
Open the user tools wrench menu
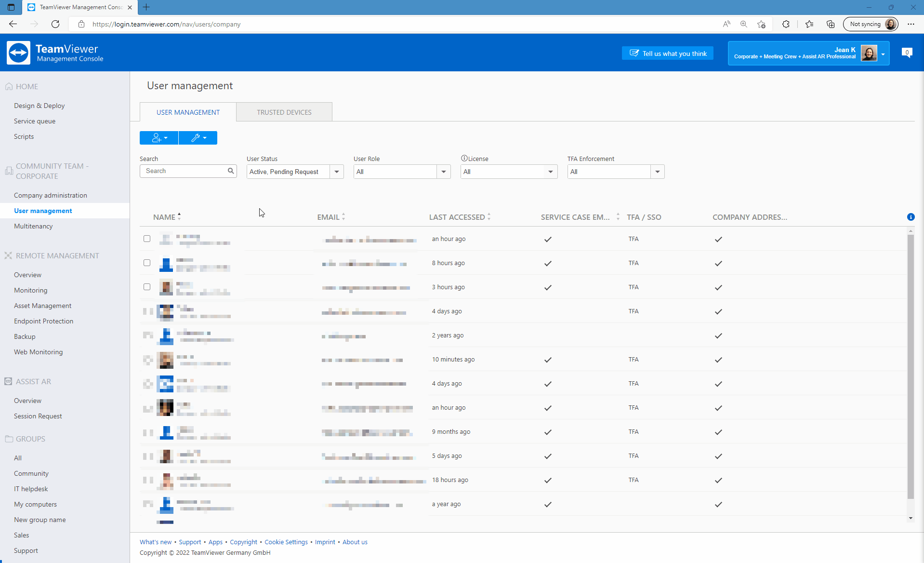click(197, 138)
